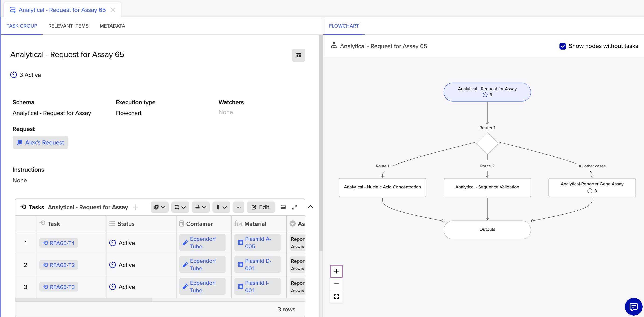
Task: Zoom in on the flowchart with plus
Action: tap(336, 271)
